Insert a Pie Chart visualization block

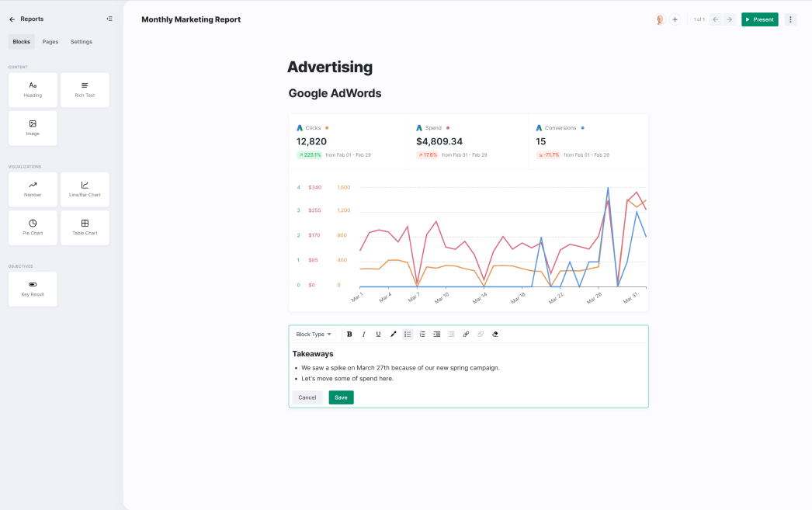coord(33,227)
